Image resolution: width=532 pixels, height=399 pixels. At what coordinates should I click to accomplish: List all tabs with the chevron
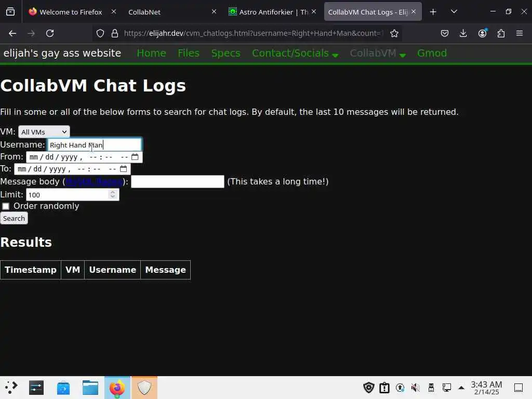(454, 12)
